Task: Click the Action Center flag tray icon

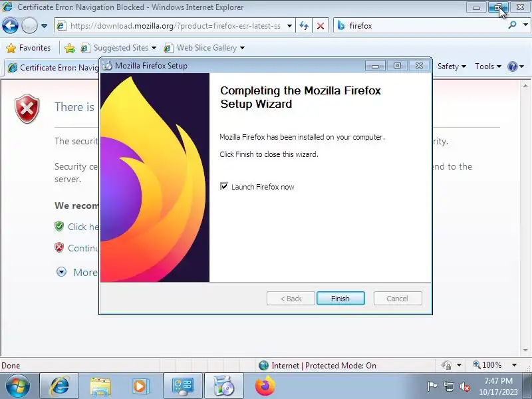Action: pyautogui.click(x=432, y=386)
